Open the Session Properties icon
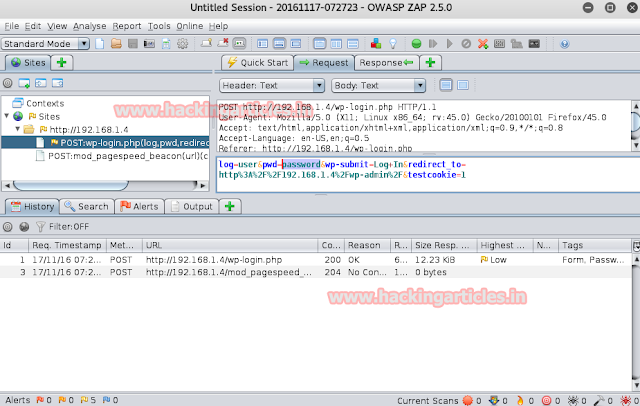This screenshot has width=640, height=406. click(x=166, y=44)
